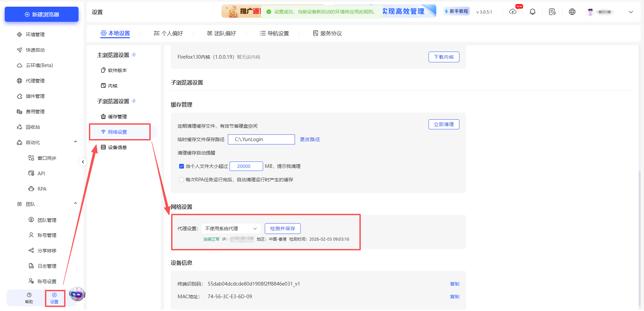The width and height of the screenshot is (644, 311).
Task: Open the 导航设置 tab
Action: click(x=274, y=33)
